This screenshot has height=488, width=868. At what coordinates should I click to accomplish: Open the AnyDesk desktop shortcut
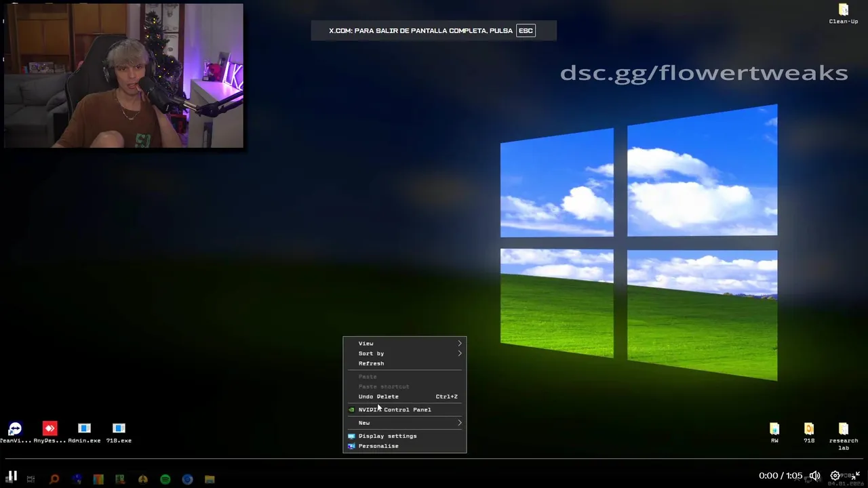coord(50,432)
